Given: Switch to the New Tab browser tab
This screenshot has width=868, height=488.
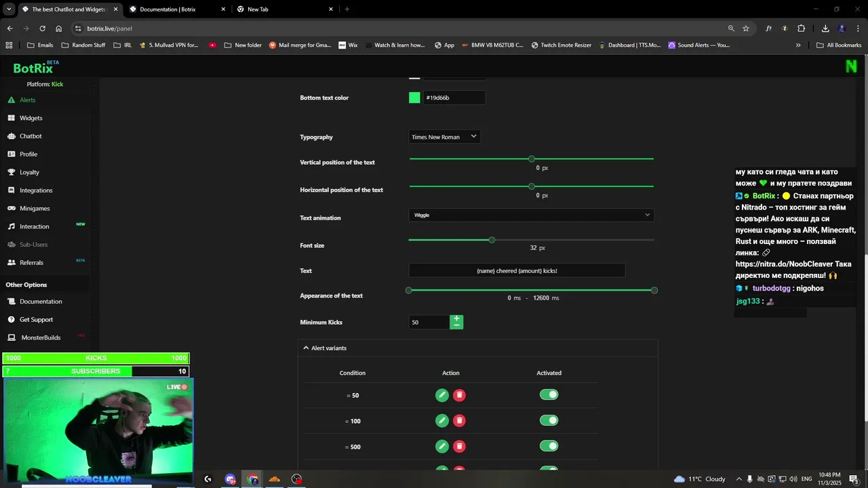Looking at the screenshot, I should tap(284, 9).
